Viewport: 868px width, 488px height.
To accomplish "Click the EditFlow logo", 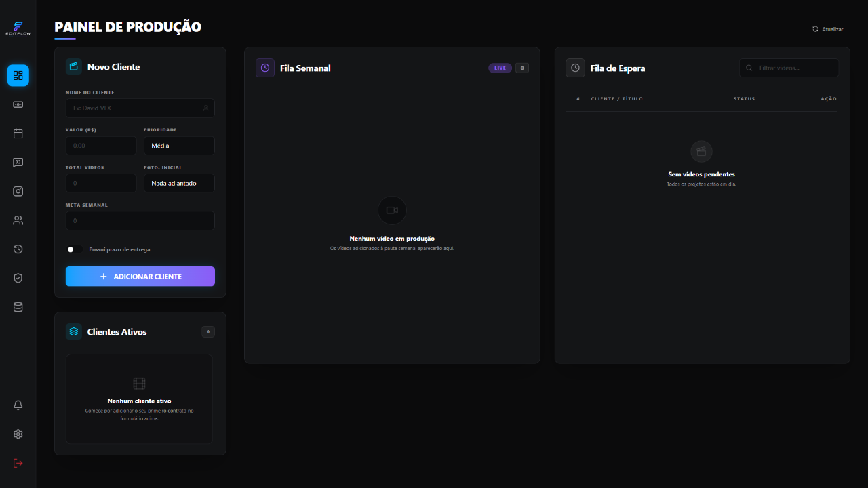I will (18, 28).
